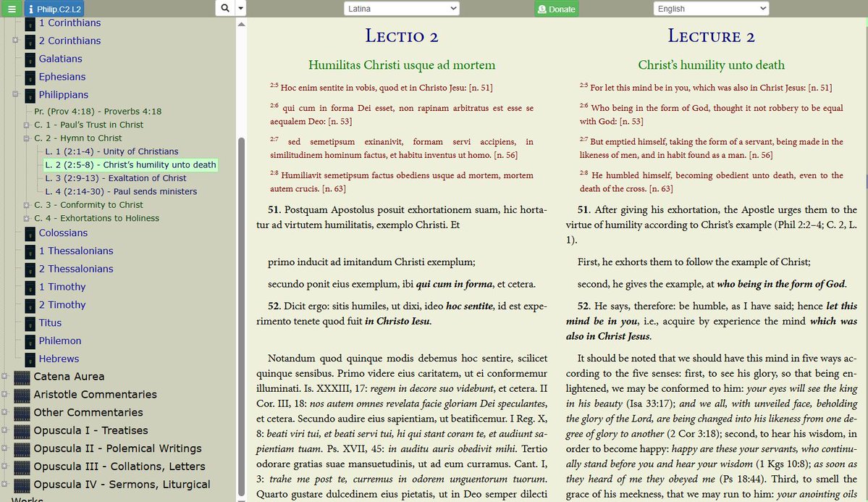Screen dimensions: 868x502
Task: Open L. 3 (2:9-13) Exaltation of Christ
Action: pyautogui.click(x=116, y=178)
